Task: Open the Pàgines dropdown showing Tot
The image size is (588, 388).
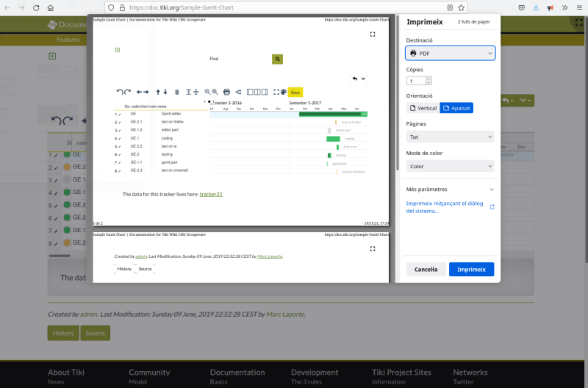Action: (450, 137)
